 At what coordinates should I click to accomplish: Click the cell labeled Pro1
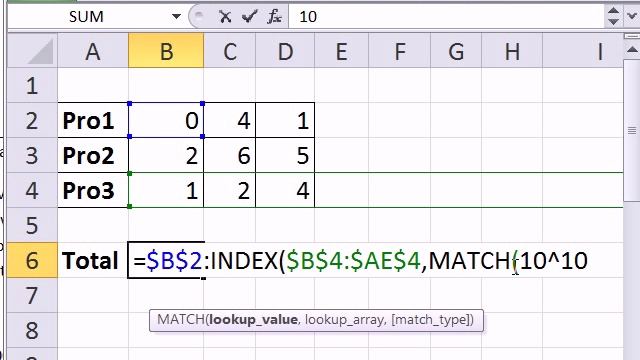point(93,120)
